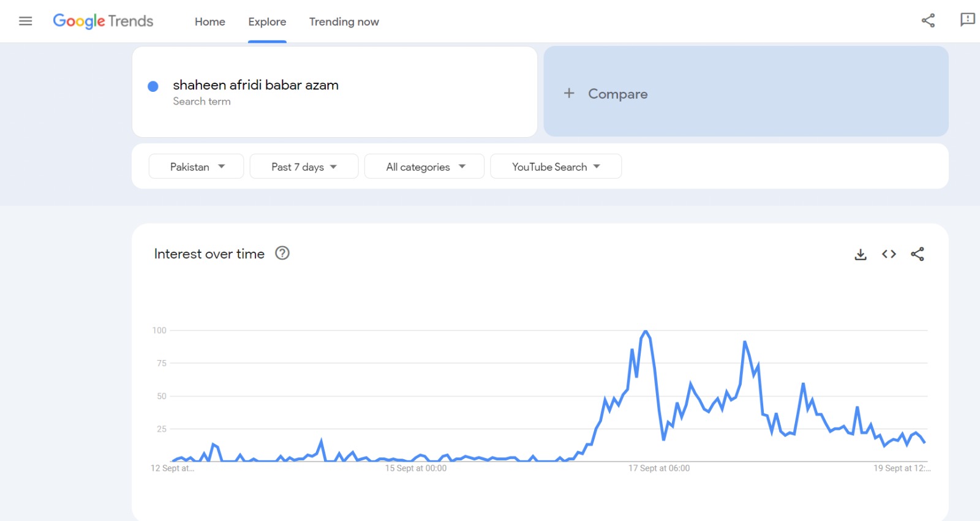Screen dimensions: 980x521
Task: Open the send feedback icon
Action: tap(967, 20)
